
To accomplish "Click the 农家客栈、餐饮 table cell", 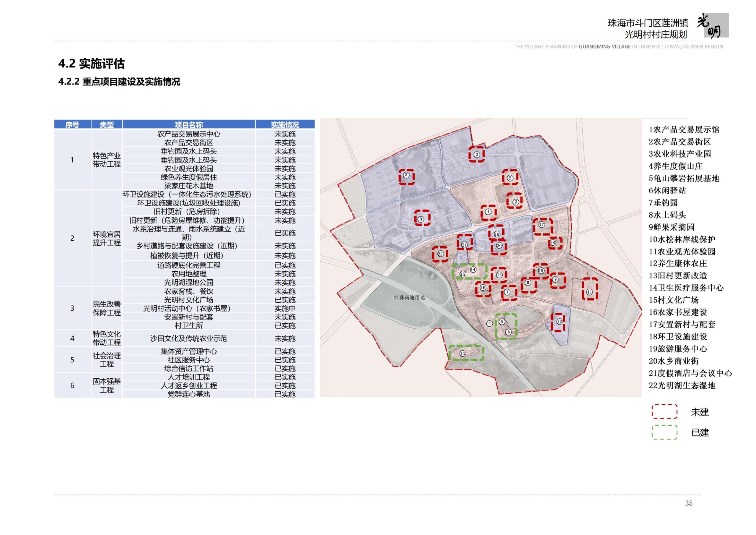I will (x=189, y=291).
